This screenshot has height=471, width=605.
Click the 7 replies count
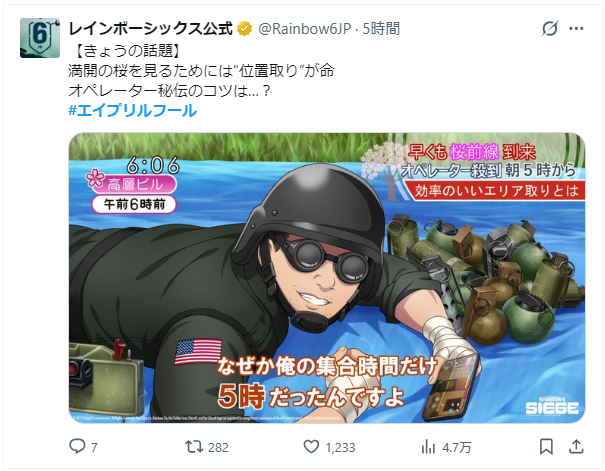pos(94,447)
